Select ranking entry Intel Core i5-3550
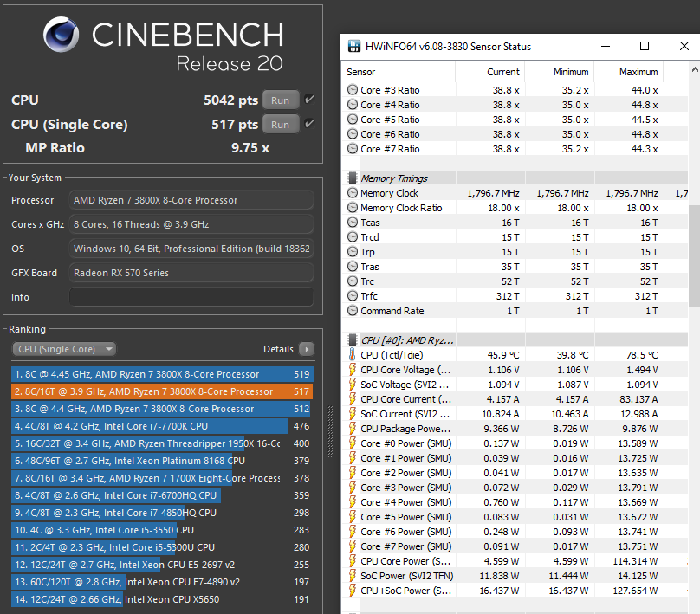This screenshot has width=700, height=614. pyautogui.click(x=162, y=530)
